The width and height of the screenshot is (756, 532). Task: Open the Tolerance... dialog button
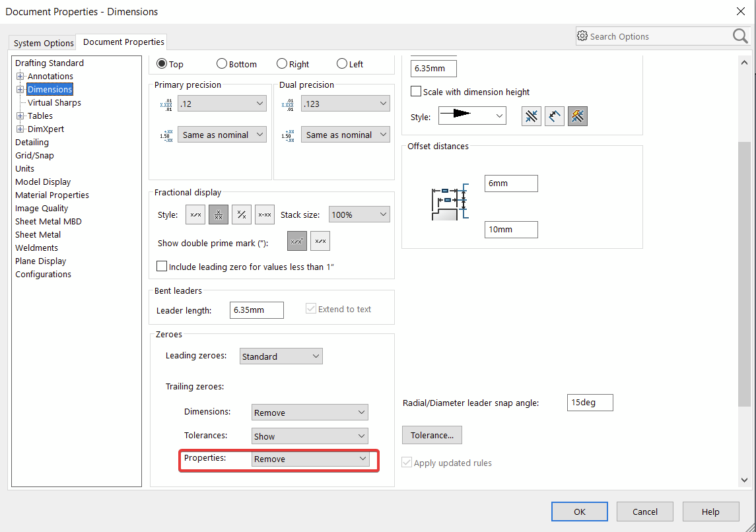pyautogui.click(x=432, y=435)
